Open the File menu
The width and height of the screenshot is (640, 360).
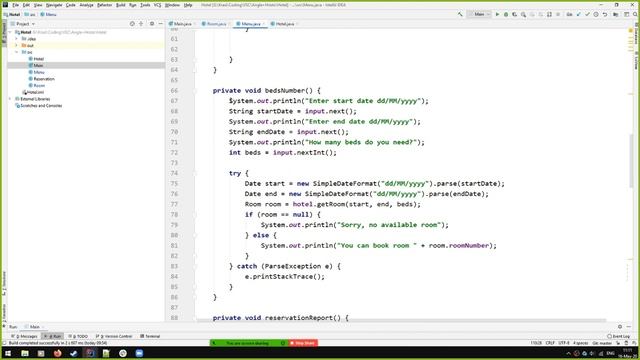pyautogui.click(x=16, y=5)
